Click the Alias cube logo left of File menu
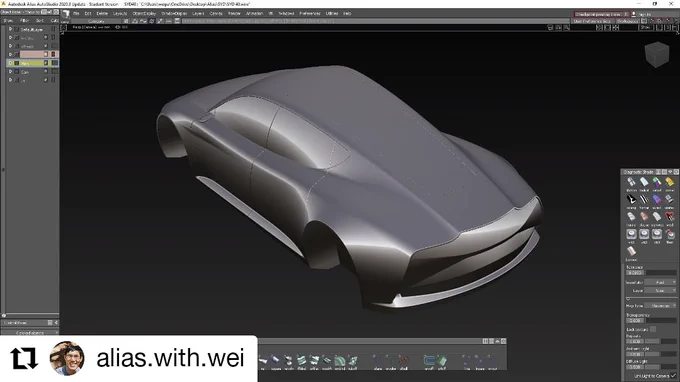Screen dimensions: 680x382 [x=65, y=14]
